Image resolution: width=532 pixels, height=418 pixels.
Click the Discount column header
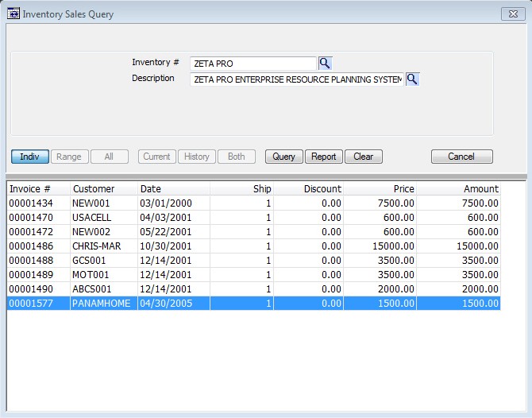point(308,189)
